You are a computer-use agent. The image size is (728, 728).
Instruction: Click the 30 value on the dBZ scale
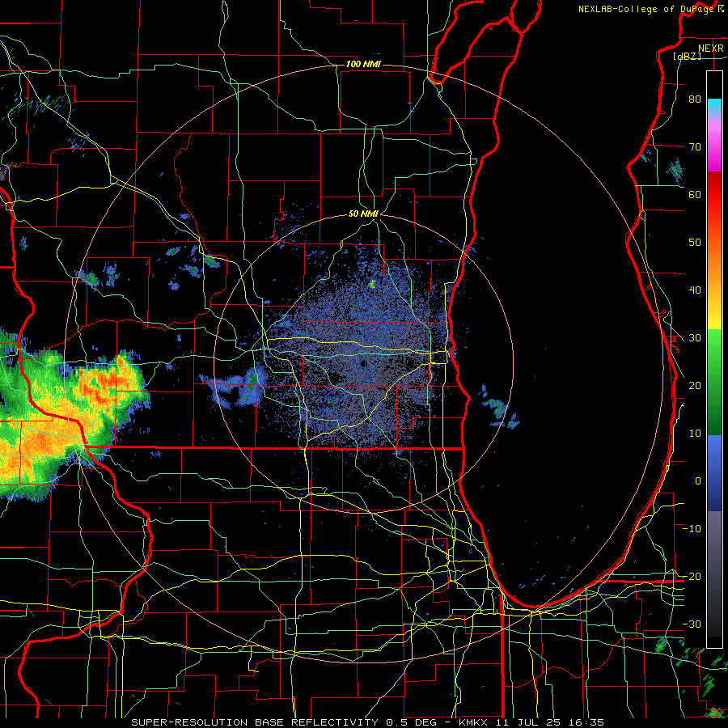(x=695, y=338)
